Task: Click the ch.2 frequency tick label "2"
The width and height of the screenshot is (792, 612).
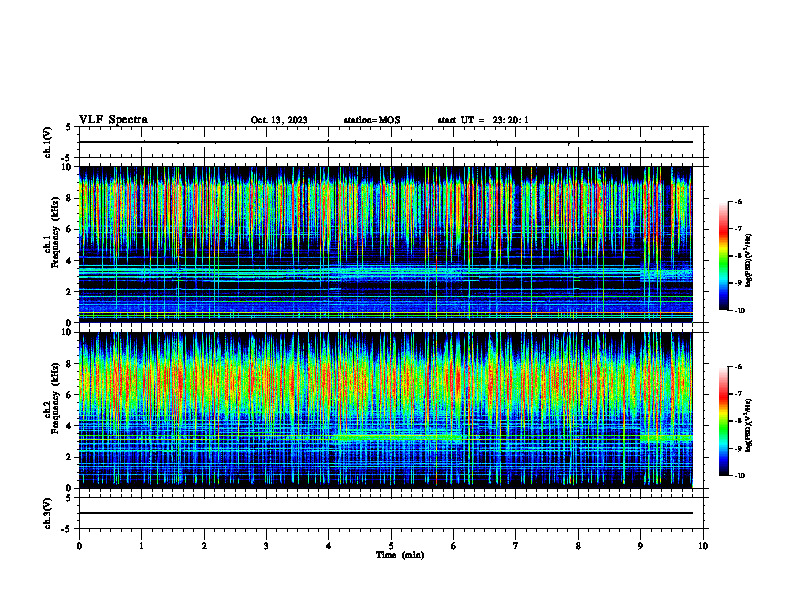Action: [70, 457]
